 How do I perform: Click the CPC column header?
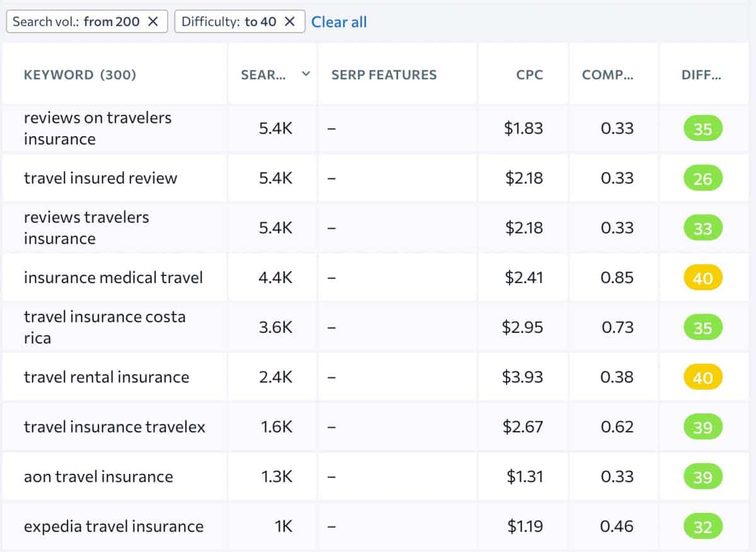tap(528, 74)
